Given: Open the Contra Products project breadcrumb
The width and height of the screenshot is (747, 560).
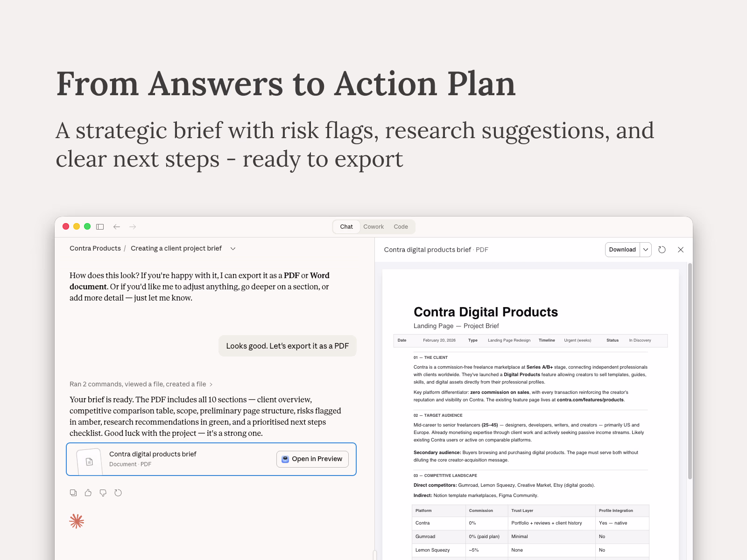Looking at the screenshot, I should (x=95, y=248).
